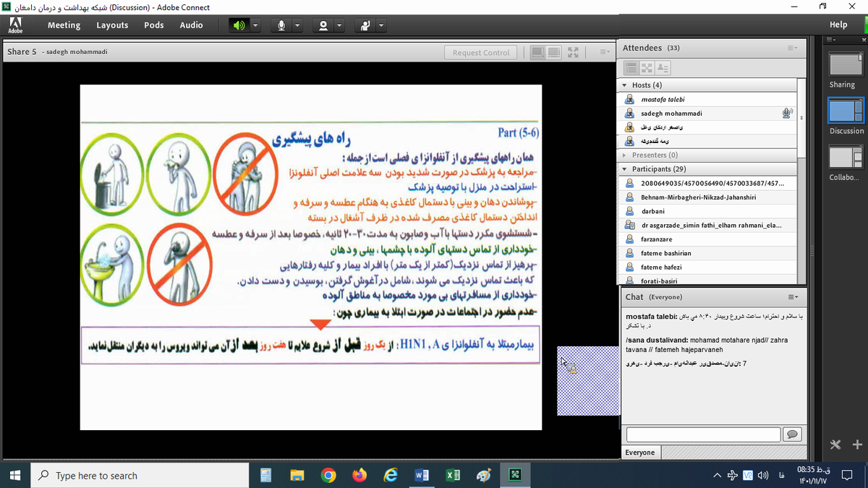The height and width of the screenshot is (488, 868).
Task: Open Calculator from taskbar
Action: coord(265,475)
